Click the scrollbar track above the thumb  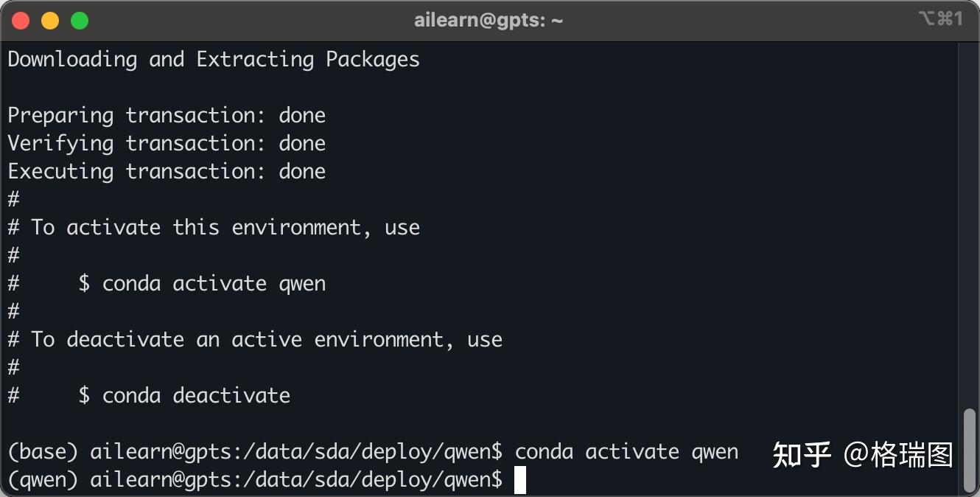click(x=970, y=221)
